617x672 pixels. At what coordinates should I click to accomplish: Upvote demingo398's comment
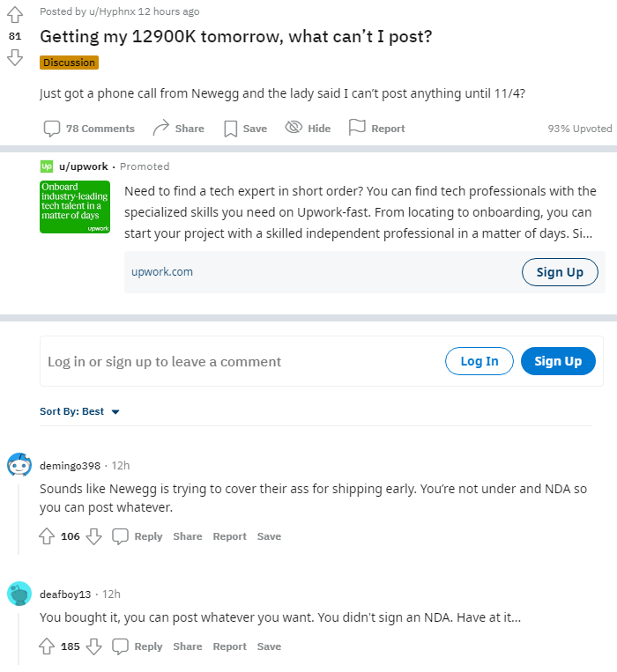coord(48,536)
